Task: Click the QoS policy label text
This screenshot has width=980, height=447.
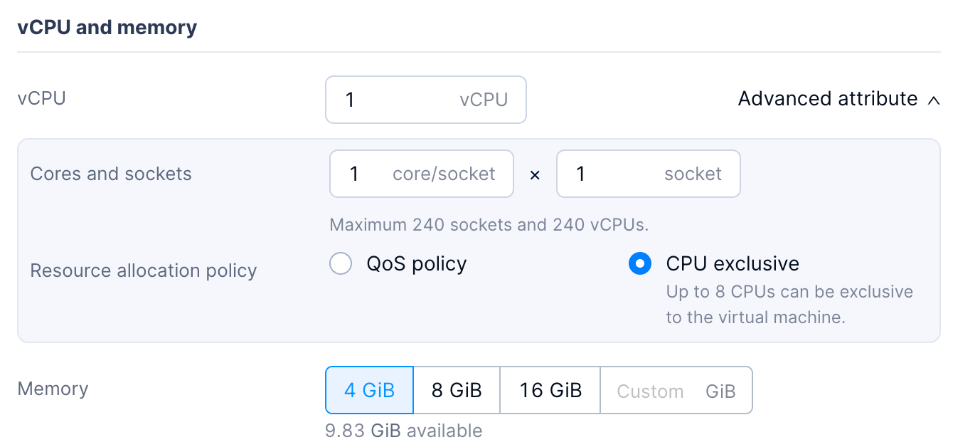Action: (x=417, y=264)
